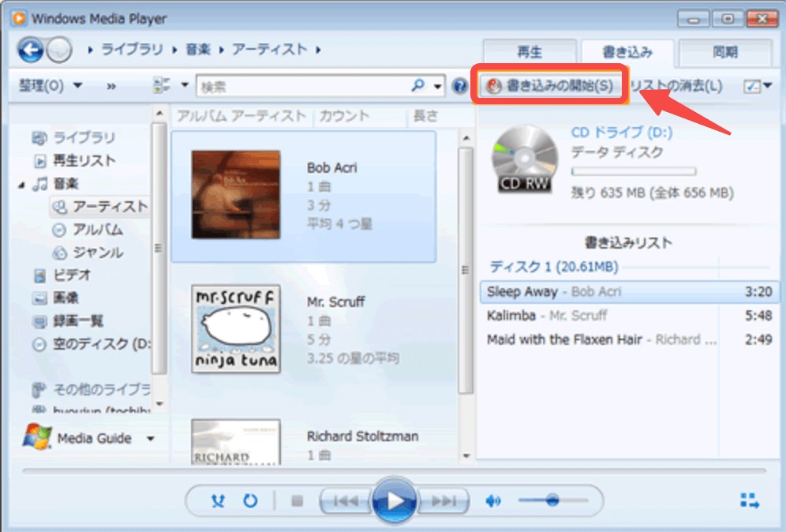Skip to previous track
The image size is (786, 532).
(345, 500)
